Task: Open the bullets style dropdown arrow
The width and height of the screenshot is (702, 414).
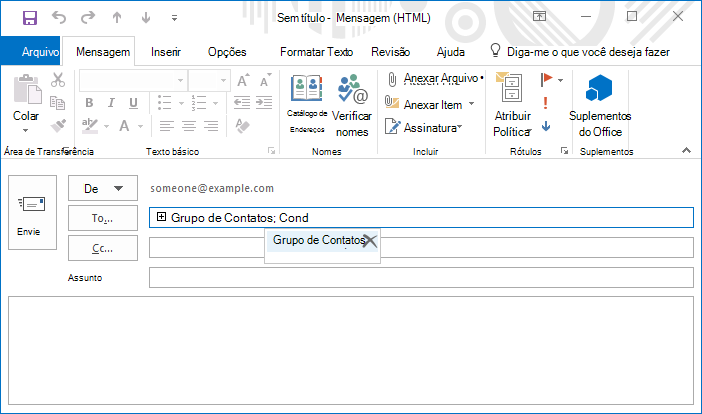Action: click(x=181, y=103)
